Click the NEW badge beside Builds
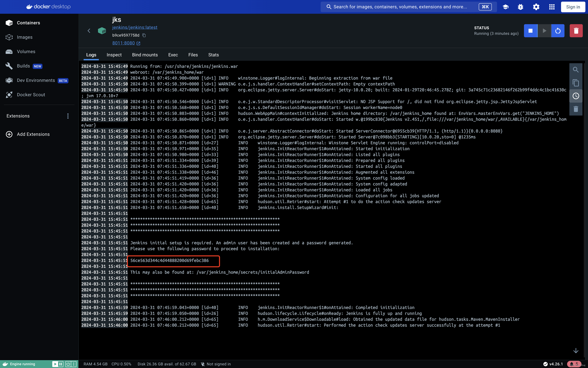 37,66
